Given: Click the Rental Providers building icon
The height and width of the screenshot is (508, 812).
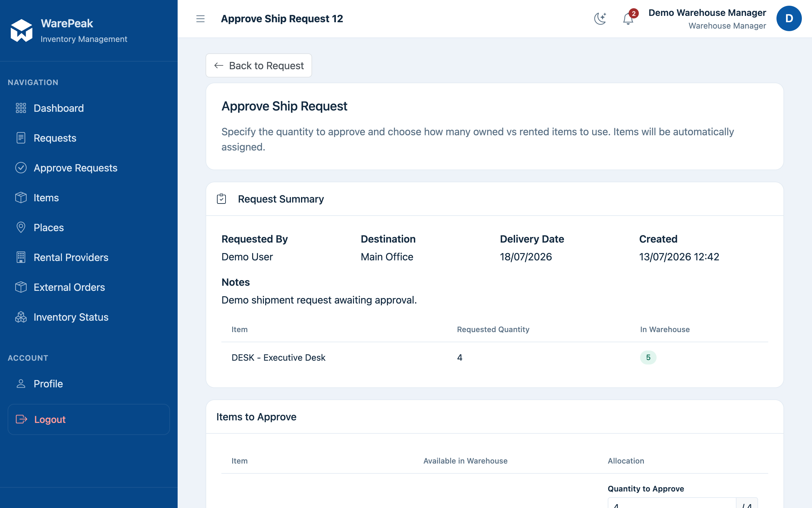Looking at the screenshot, I should (21, 257).
